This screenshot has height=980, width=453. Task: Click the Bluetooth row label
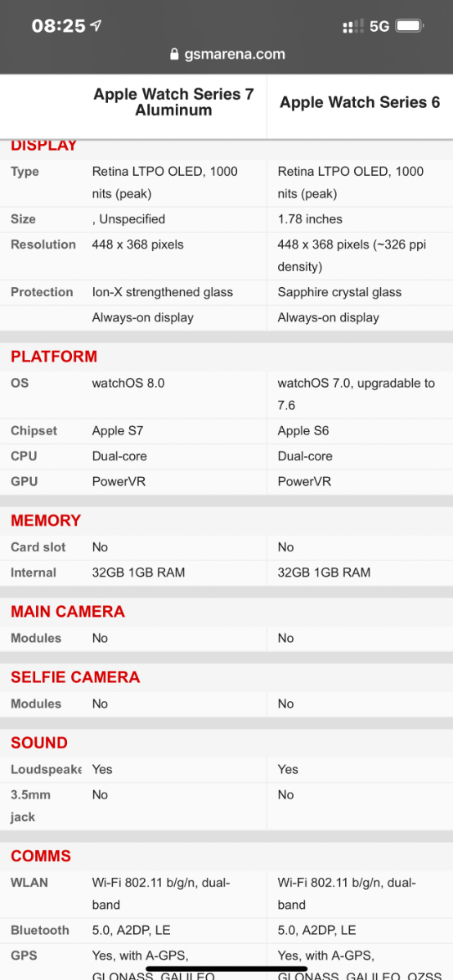tap(40, 930)
